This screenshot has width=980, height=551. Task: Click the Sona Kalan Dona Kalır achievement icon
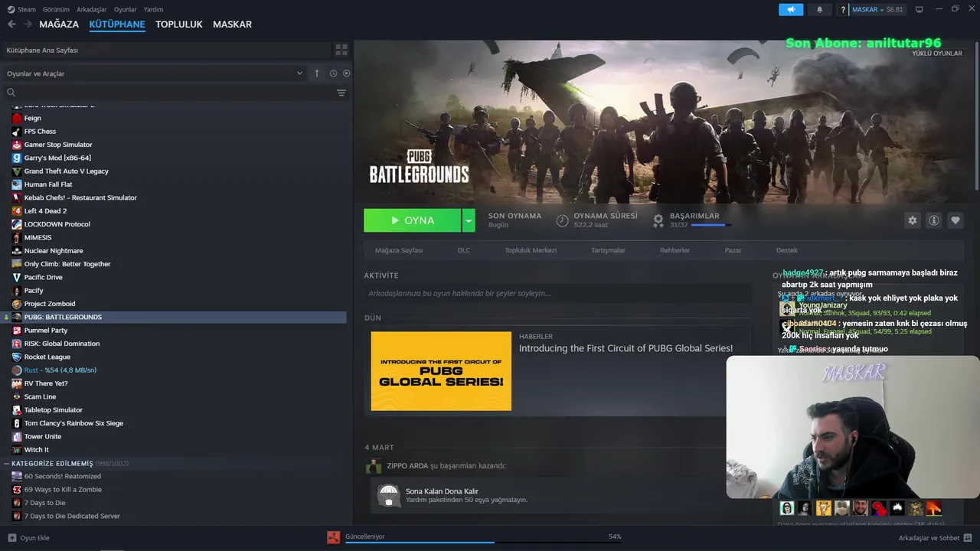click(389, 495)
